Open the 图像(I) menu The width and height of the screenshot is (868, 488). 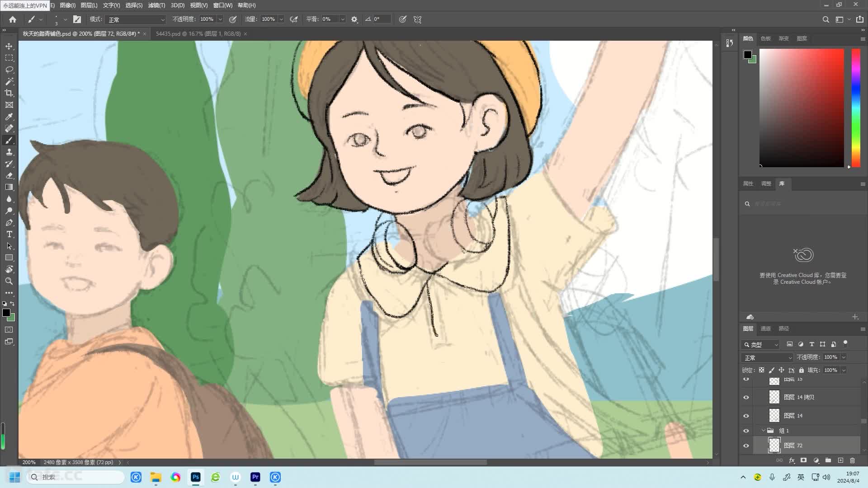(x=67, y=5)
